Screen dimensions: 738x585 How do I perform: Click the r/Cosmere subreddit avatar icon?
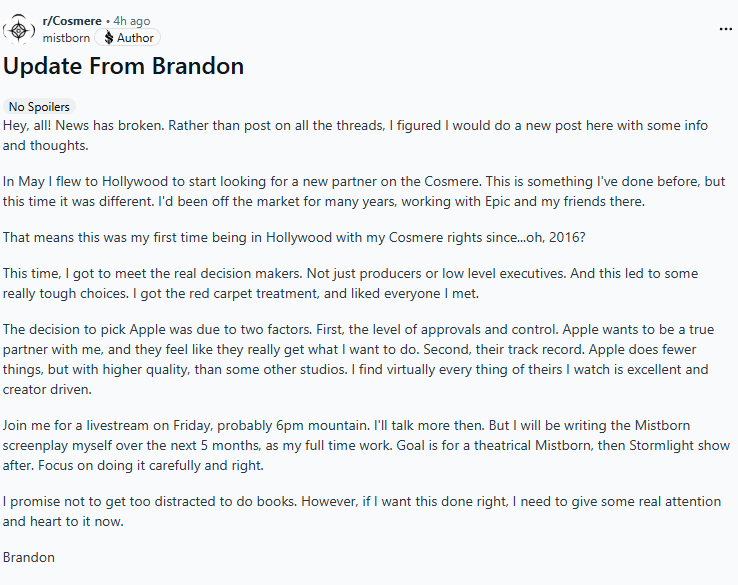click(x=20, y=29)
